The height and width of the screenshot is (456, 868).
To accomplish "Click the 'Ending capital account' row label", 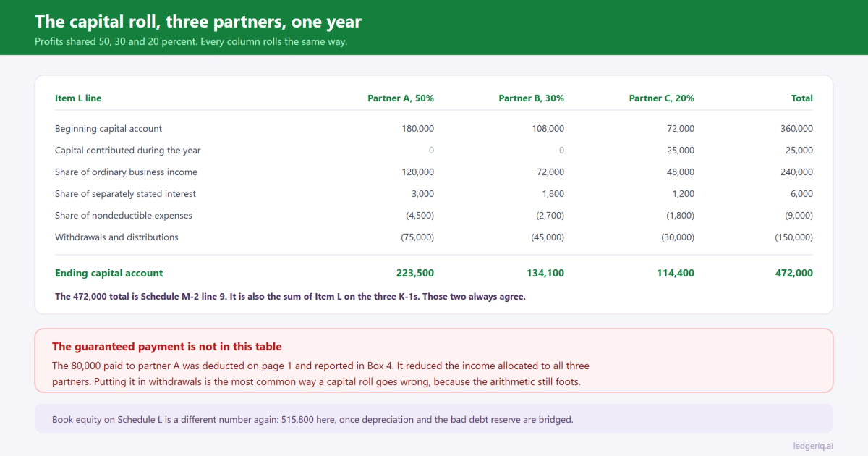I will [x=109, y=274].
